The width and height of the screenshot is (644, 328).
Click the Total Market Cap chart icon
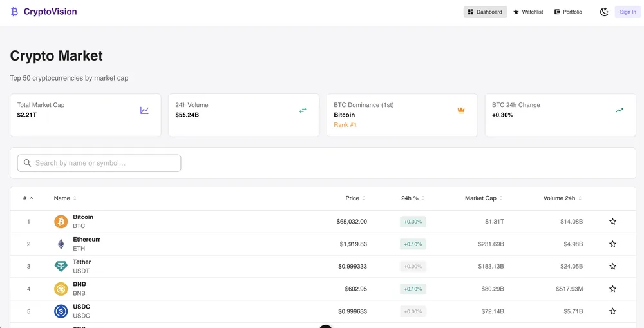pyautogui.click(x=144, y=110)
